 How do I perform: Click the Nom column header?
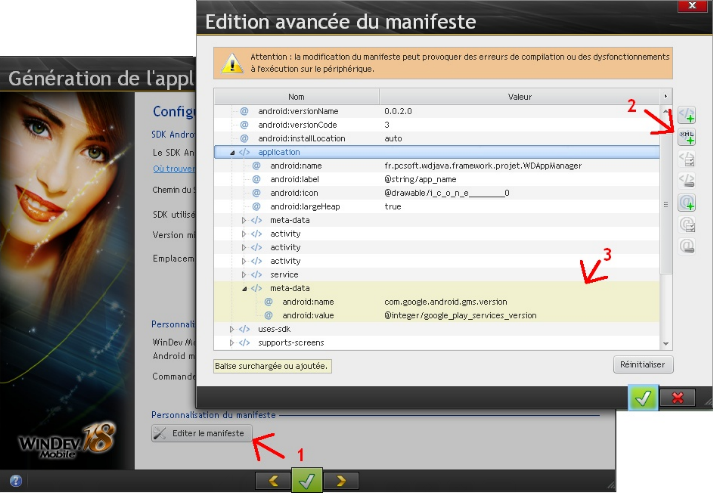(x=296, y=96)
